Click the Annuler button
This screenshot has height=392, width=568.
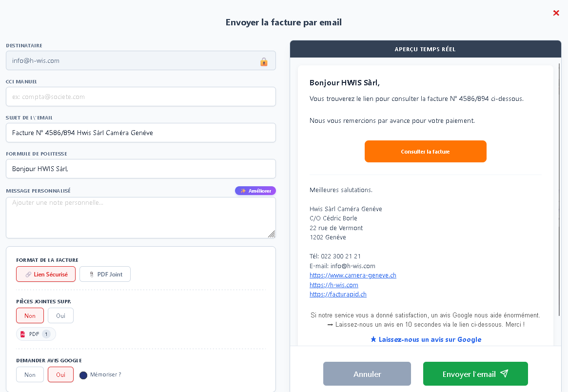point(367,374)
